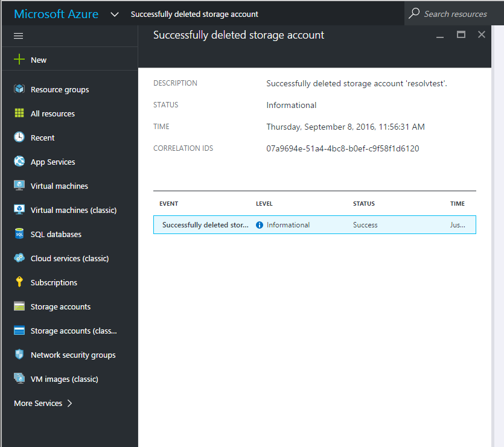Image resolution: width=504 pixels, height=447 pixels.
Task: Click the description text mentioning 'resolvtest'
Action: click(357, 84)
